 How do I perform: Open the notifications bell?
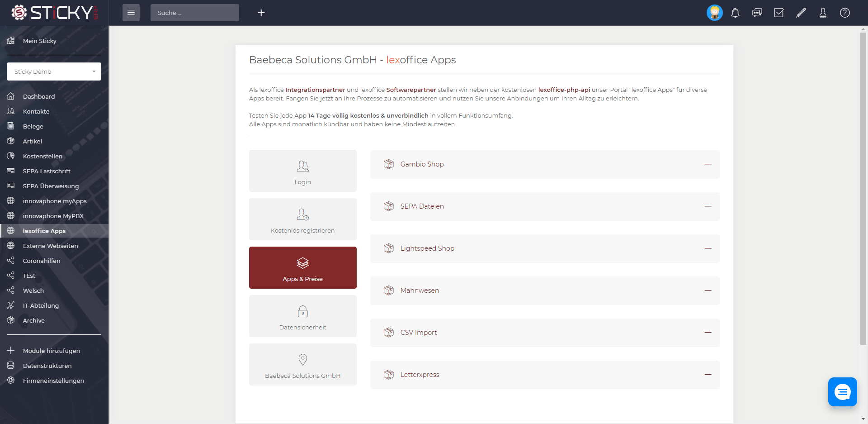pyautogui.click(x=736, y=13)
